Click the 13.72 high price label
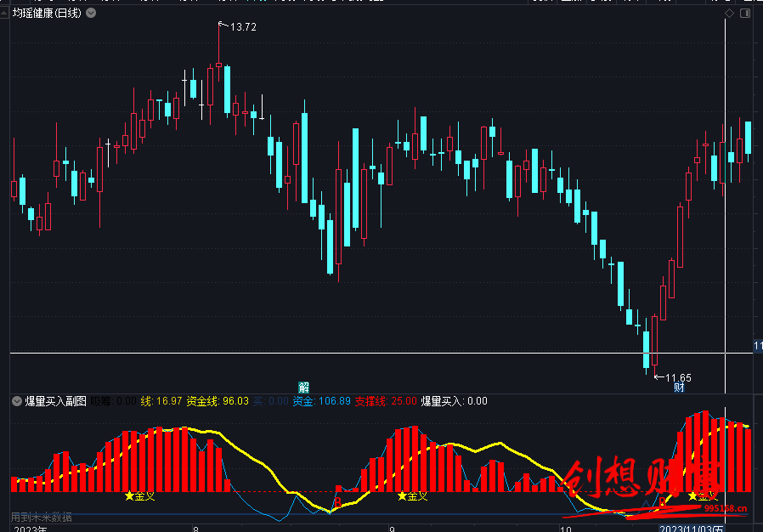Screen dimensions: 763x532 pyautogui.click(x=243, y=27)
